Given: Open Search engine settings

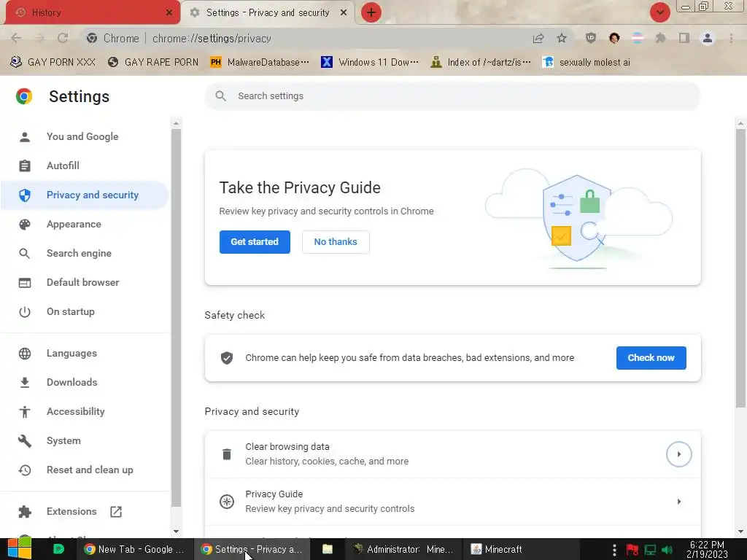Looking at the screenshot, I should [85, 253].
